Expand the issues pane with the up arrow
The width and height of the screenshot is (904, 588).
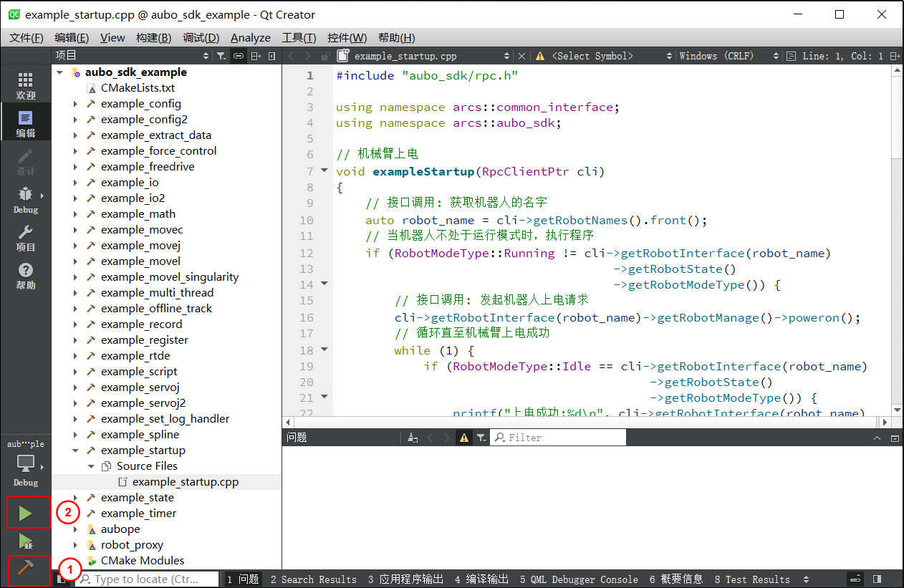(877, 438)
